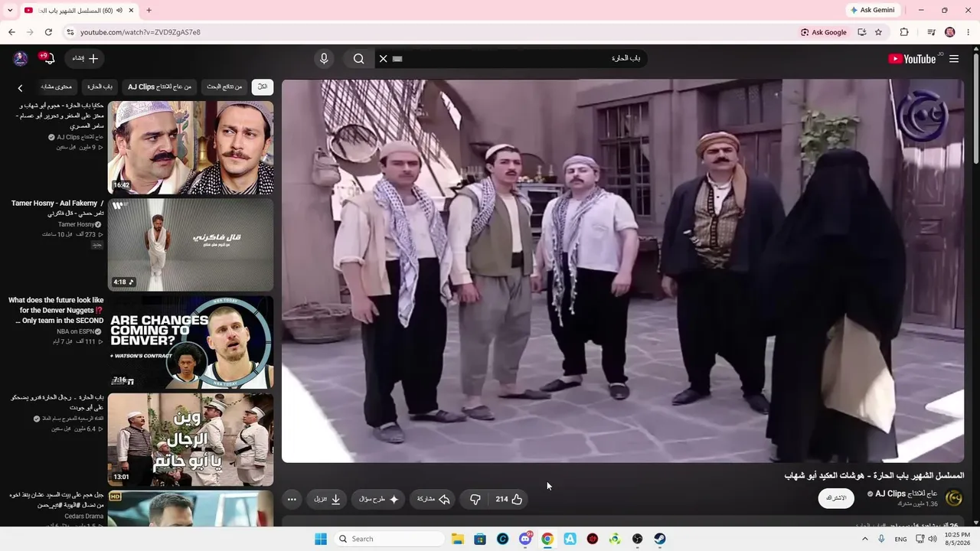
Task: Open more actions three-dot menu
Action: click(292, 499)
